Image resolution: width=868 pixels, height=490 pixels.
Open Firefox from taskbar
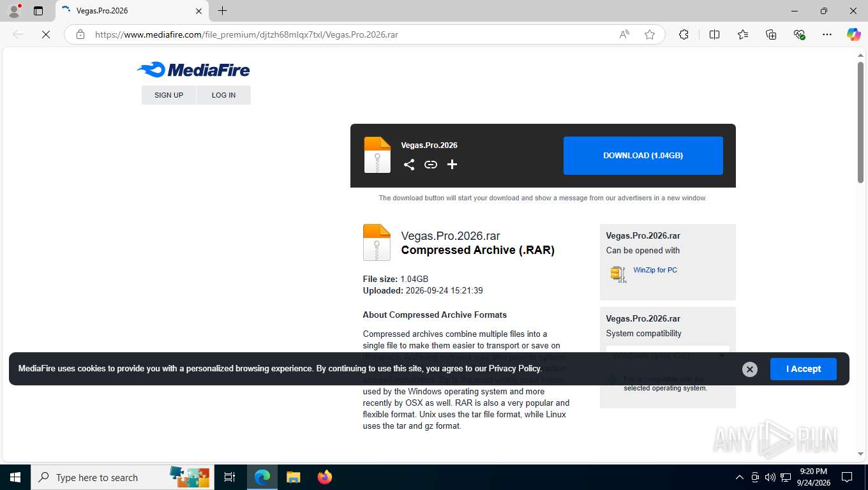pos(324,477)
